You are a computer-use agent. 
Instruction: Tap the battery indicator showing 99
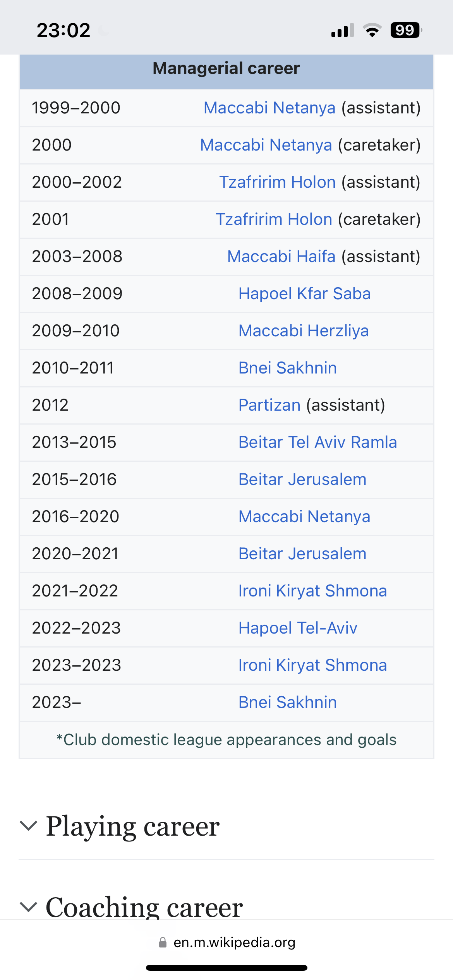(406, 30)
